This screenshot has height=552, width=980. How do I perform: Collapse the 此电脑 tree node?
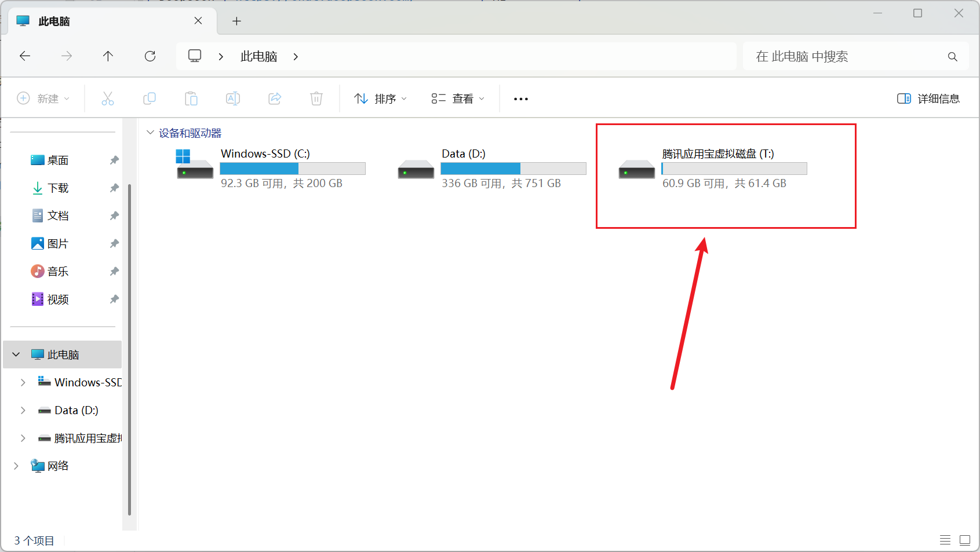(x=16, y=354)
